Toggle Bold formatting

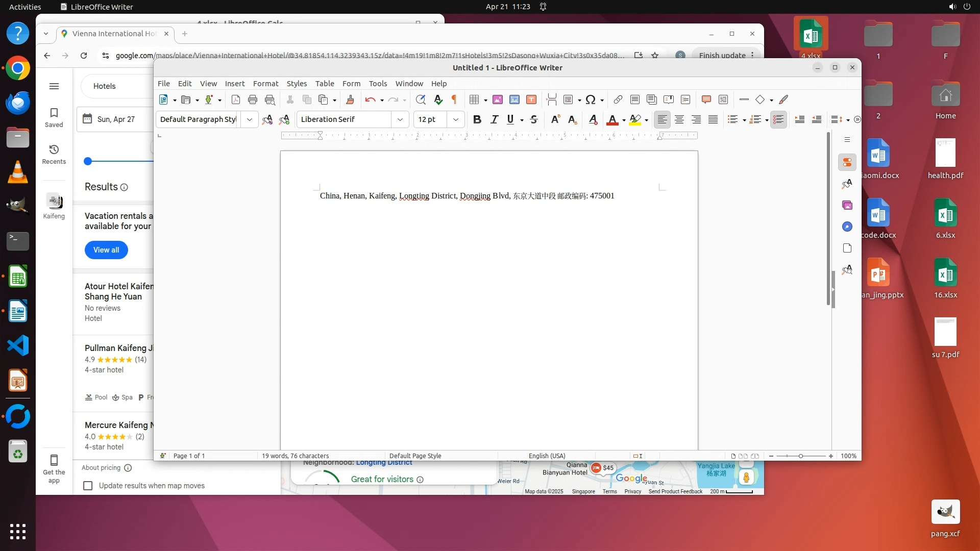pyautogui.click(x=477, y=119)
